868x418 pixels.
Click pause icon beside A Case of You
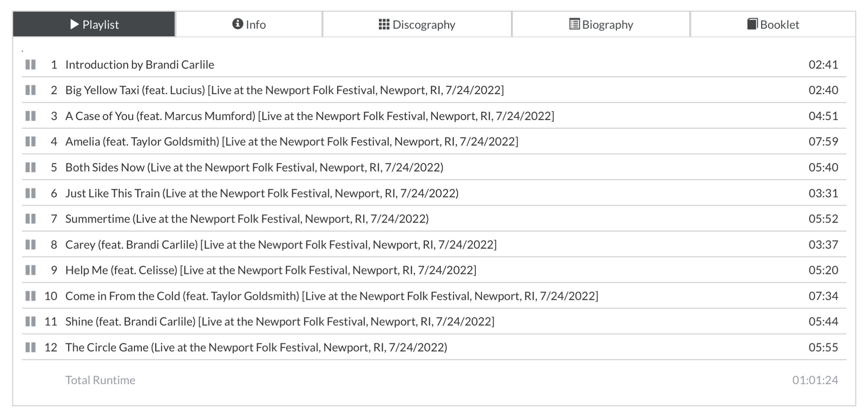(x=31, y=116)
